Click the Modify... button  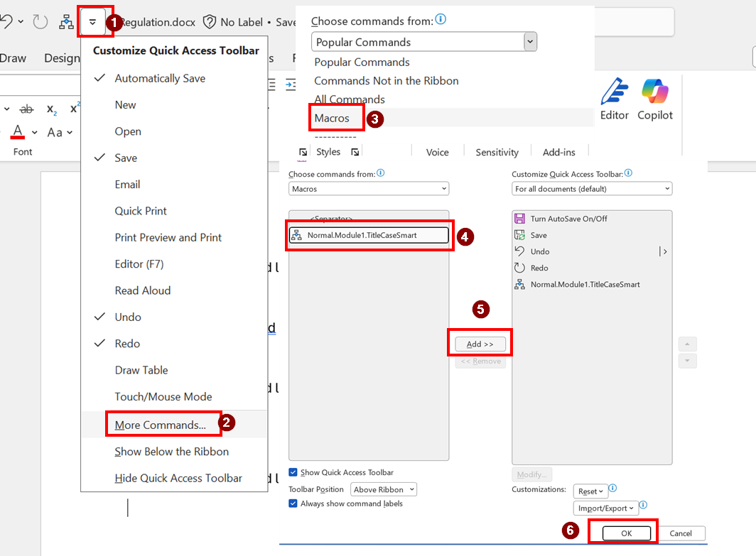(531, 474)
